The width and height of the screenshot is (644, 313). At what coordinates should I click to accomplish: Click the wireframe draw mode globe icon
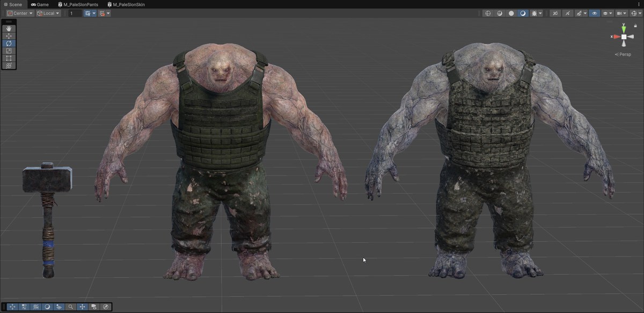point(488,13)
